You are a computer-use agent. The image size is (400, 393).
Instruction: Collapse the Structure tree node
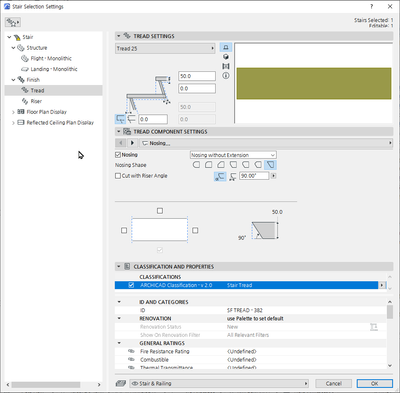click(13, 48)
